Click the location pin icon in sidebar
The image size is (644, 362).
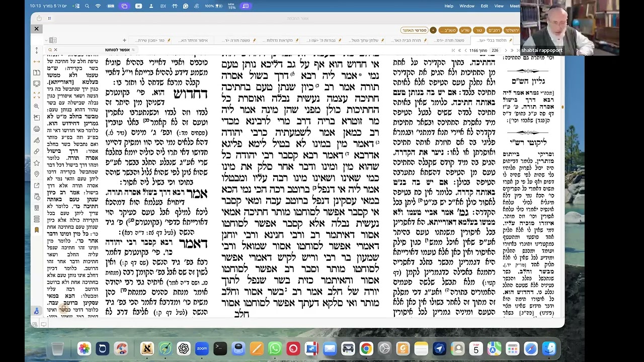[x=36, y=174]
